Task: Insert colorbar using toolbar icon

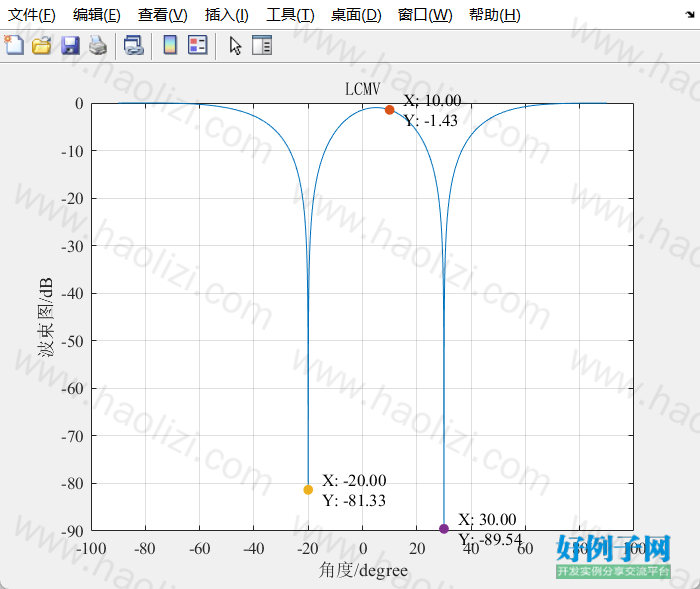Action: tap(170, 45)
